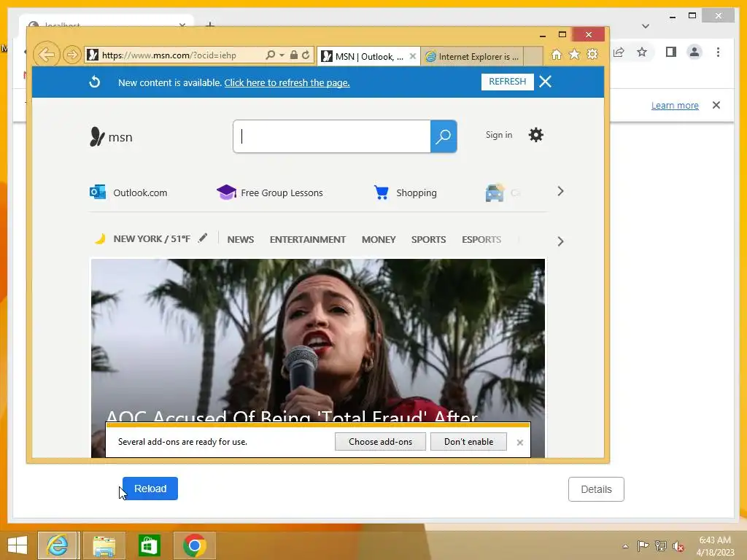Open address bar dropdown arrow in IE

(282, 55)
